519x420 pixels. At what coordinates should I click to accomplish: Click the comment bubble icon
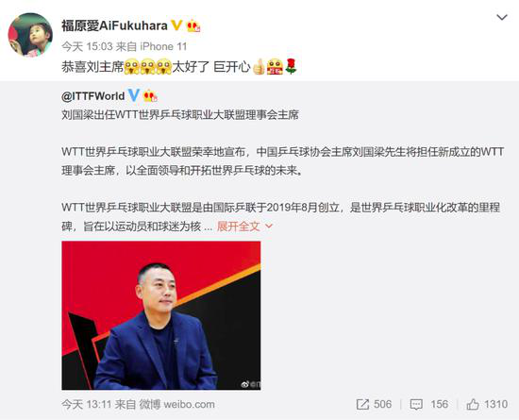tap(416, 405)
